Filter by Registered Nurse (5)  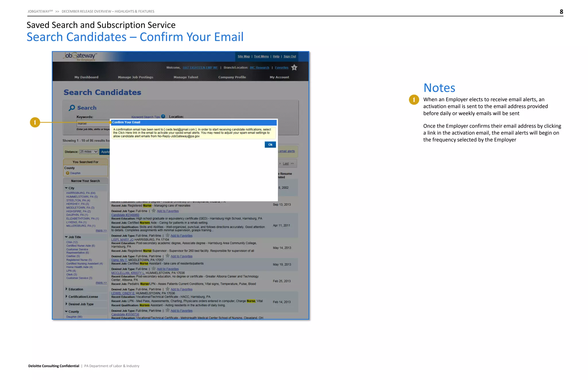(x=79, y=260)
